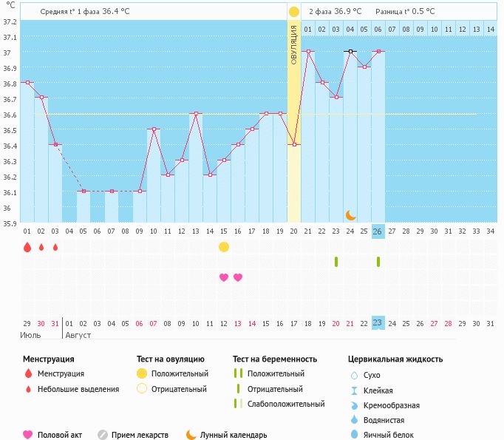Click the Менструация legend heading
Viewport: 504px width, 440px height.
click(x=49, y=359)
